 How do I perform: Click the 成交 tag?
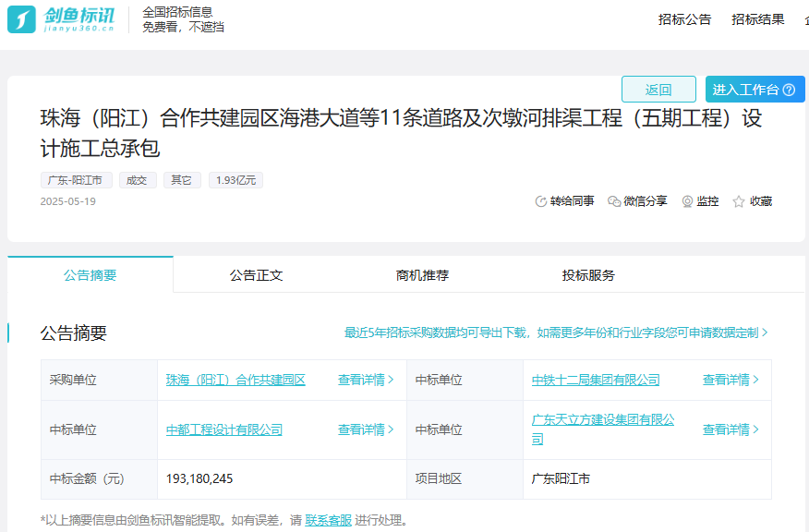tap(138, 180)
